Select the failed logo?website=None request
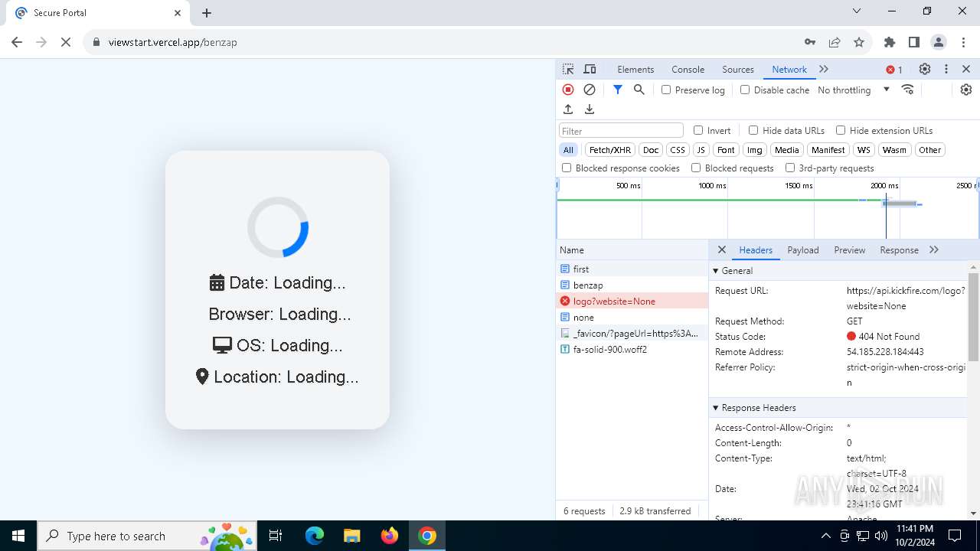The height and width of the screenshot is (551, 980). point(632,301)
